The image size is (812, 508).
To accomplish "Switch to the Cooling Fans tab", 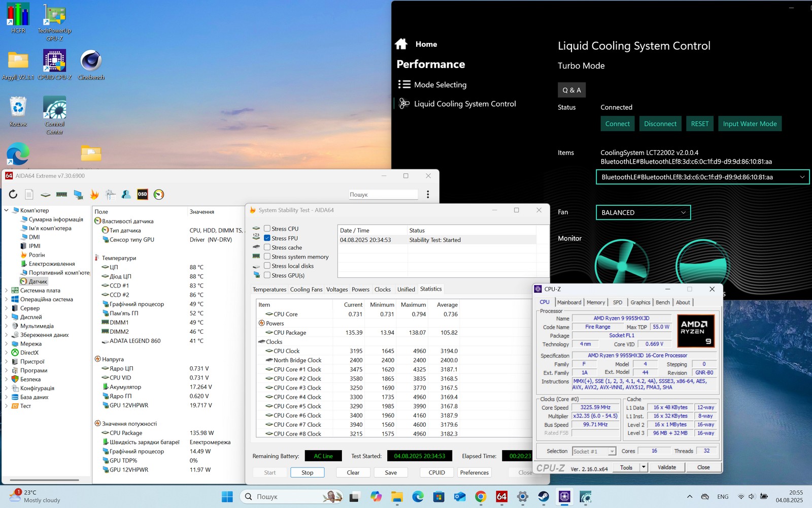I will (x=306, y=290).
